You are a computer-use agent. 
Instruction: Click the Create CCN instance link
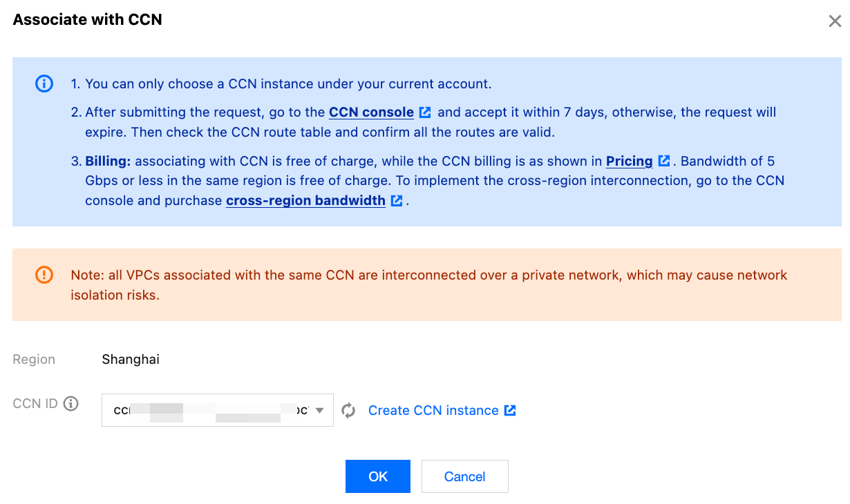[x=433, y=410]
